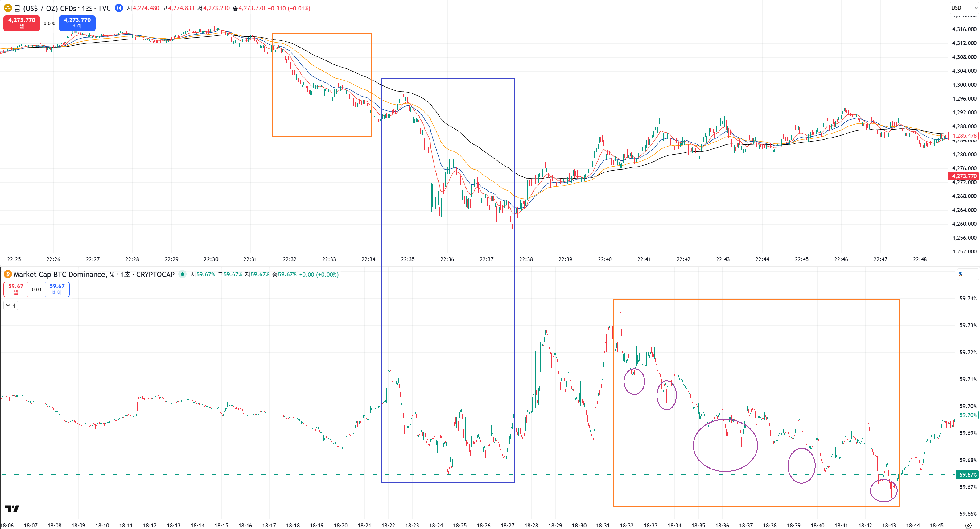Open the time axis settings gear icon

pos(968,526)
